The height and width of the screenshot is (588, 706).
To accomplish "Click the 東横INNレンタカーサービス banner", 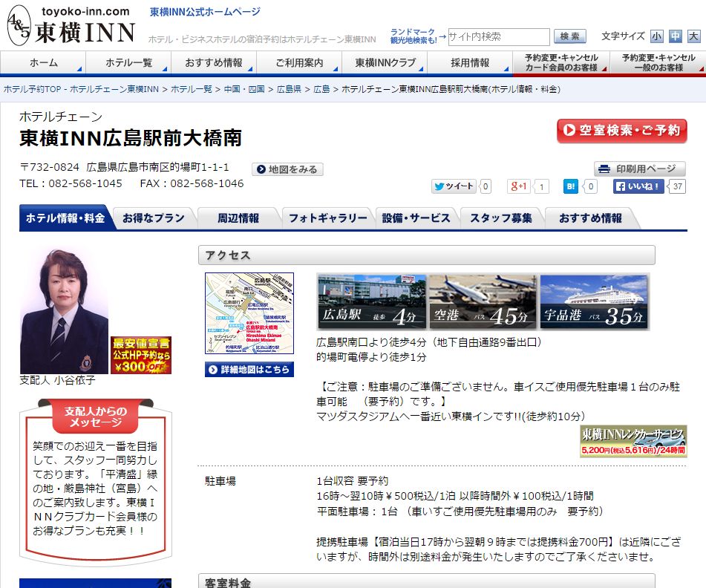I will [x=633, y=441].
